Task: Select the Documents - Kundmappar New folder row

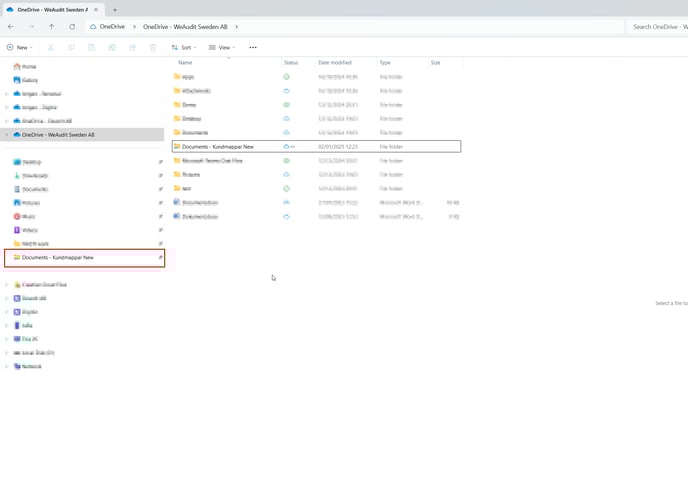Action: tap(316, 147)
